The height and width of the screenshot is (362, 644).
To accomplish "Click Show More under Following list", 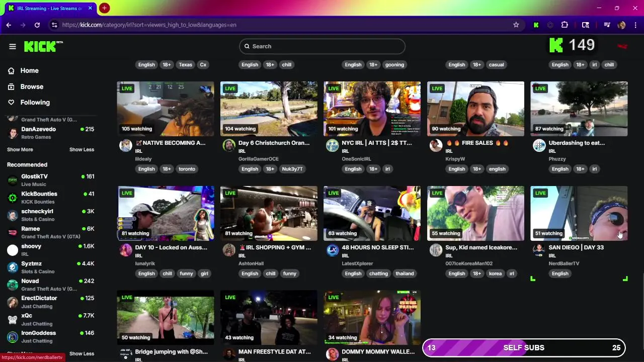I will point(20,149).
